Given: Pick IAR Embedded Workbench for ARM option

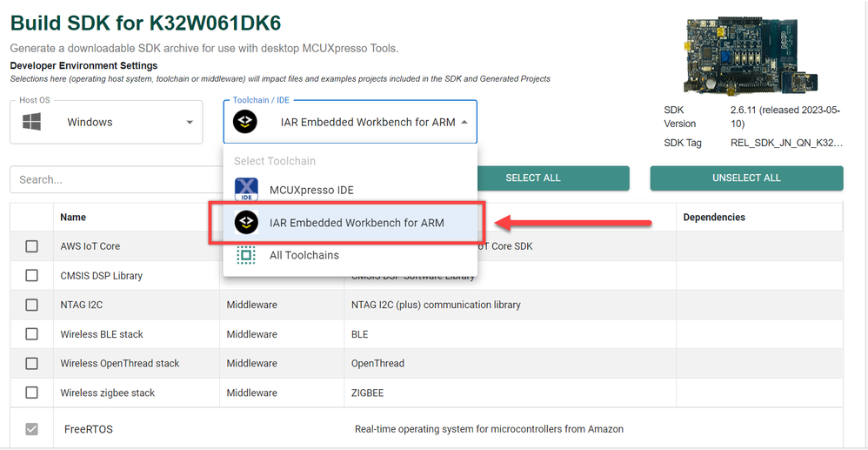Looking at the screenshot, I should [x=357, y=223].
